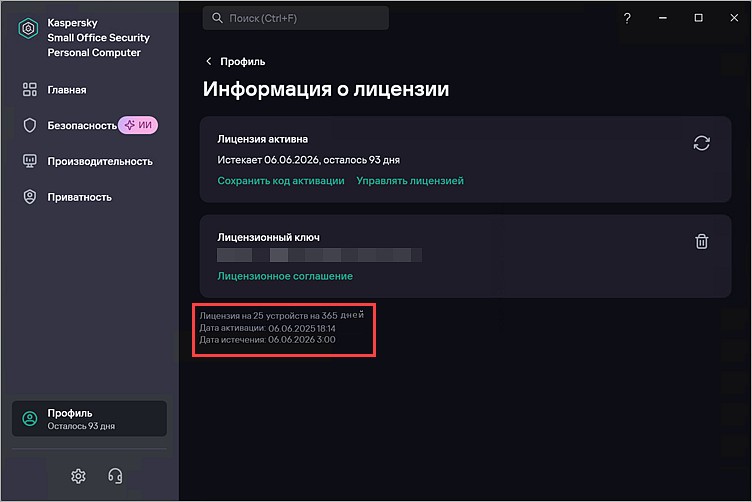Click the Профиль user avatar icon
Screen dimensions: 752x502
[30, 419]
